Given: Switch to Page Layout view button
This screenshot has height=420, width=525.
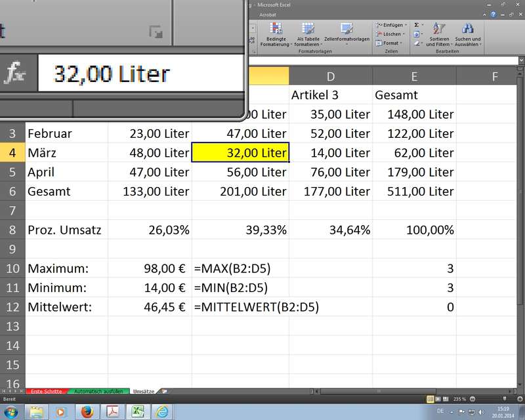Looking at the screenshot, I should coord(439,399).
